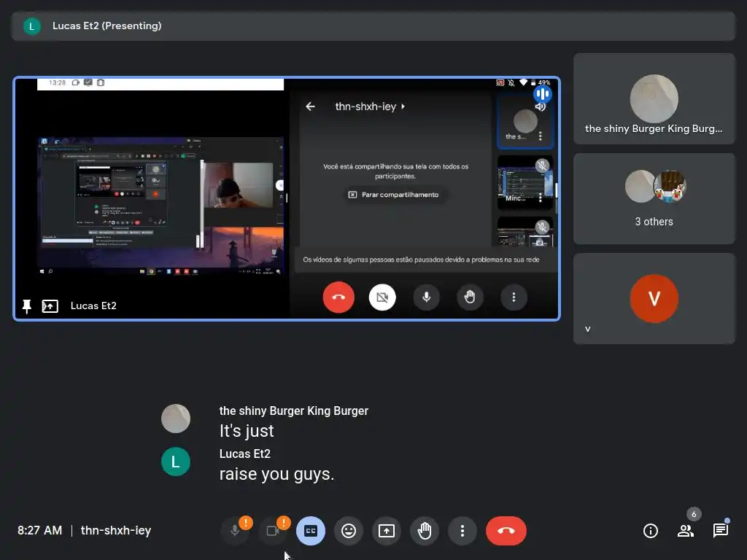Click Lucas Et2 (Presenting) header bar
The image size is (747, 560).
coord(373,26)
